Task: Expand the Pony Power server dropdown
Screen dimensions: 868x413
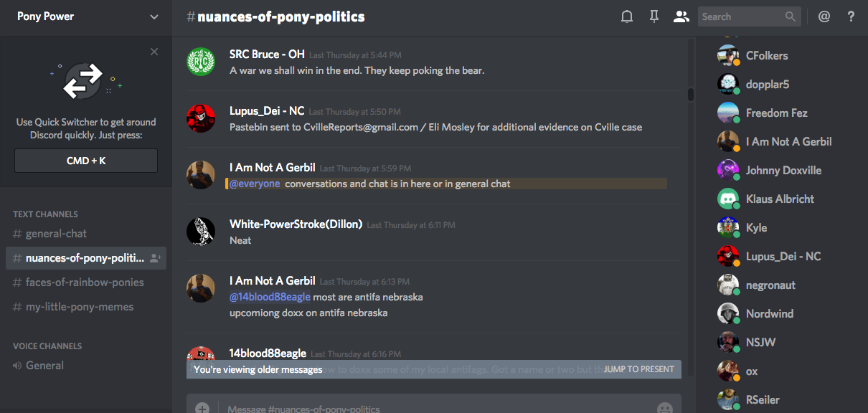Action: (x=154, y=16)
